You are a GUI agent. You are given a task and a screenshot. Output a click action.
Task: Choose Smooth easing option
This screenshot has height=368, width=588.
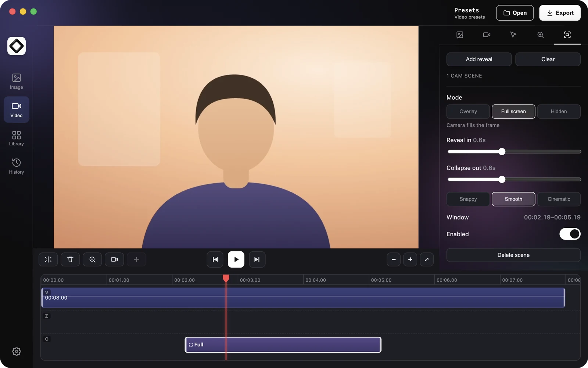[x=513, y=199]
